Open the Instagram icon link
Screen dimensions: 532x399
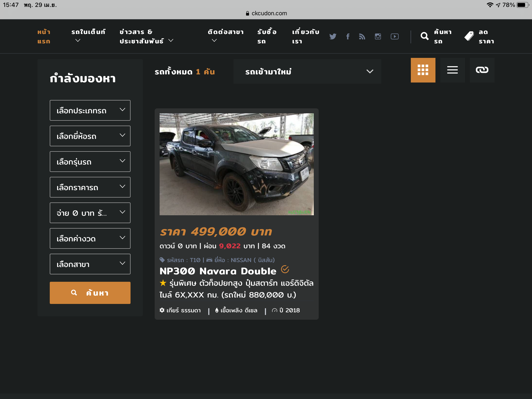tap(378, 36)
